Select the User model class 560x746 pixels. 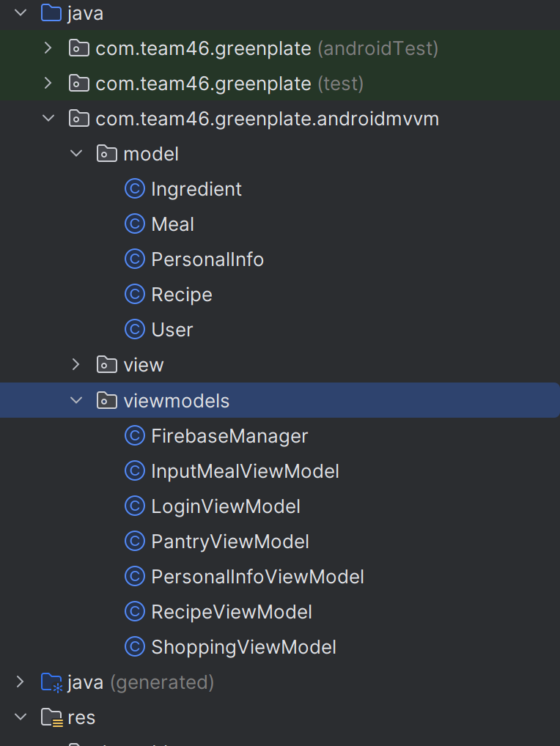(x=172, y=330)
